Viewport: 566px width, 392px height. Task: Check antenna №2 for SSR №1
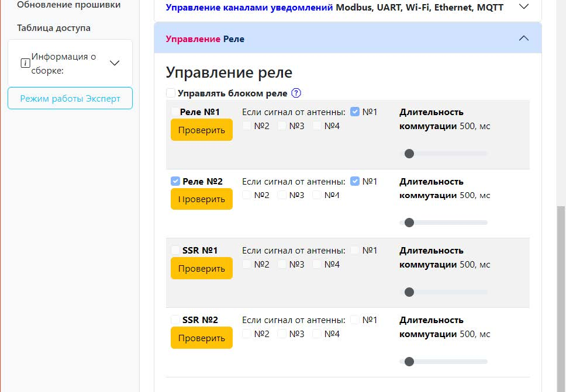pos(247,264)
